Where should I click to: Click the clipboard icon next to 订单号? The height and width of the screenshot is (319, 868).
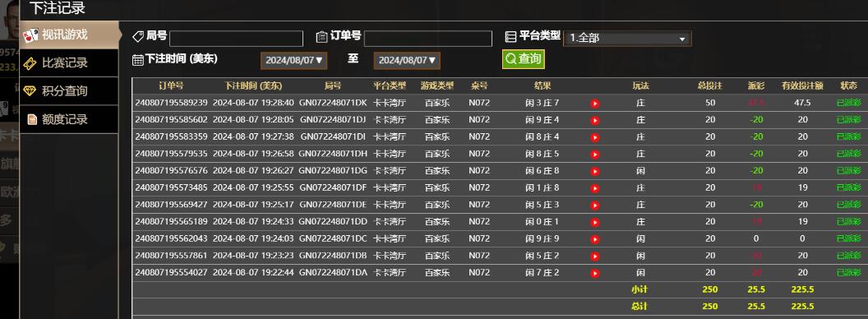(x=321, y=36)
